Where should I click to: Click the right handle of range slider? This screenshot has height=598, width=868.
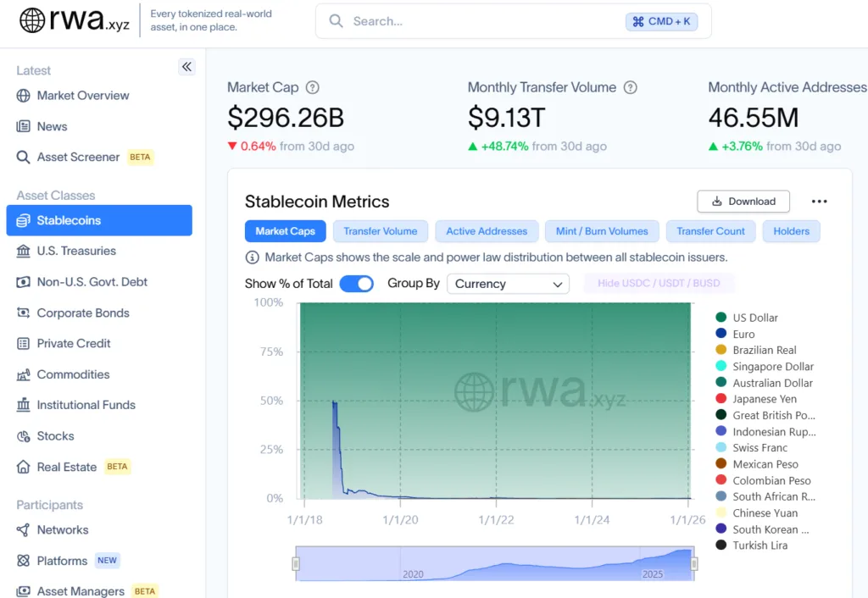click(693, 563)
